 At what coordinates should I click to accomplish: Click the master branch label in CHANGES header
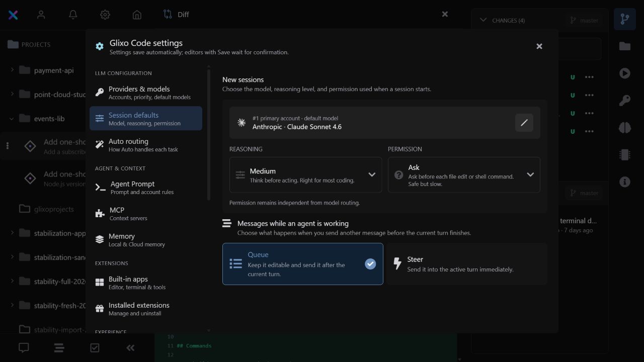[584, 20]
